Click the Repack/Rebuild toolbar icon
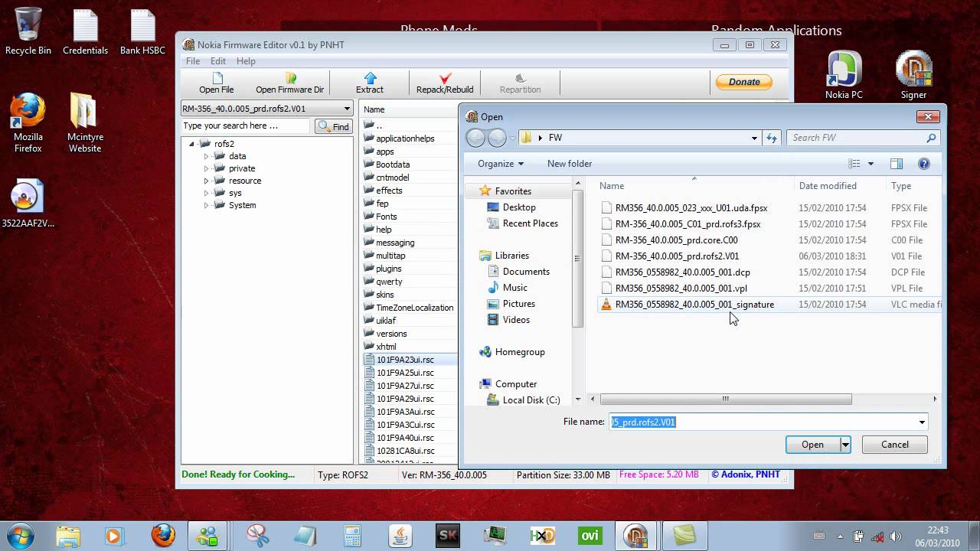The height and width of the screenshot is (551, 980). [x=445, y=83]
